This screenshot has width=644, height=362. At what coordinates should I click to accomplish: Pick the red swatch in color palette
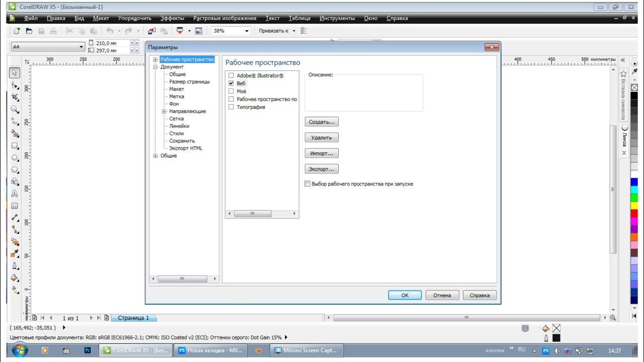(634, 213)
